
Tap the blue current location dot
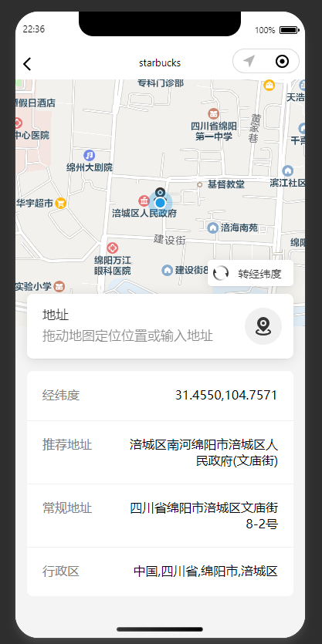161,203
